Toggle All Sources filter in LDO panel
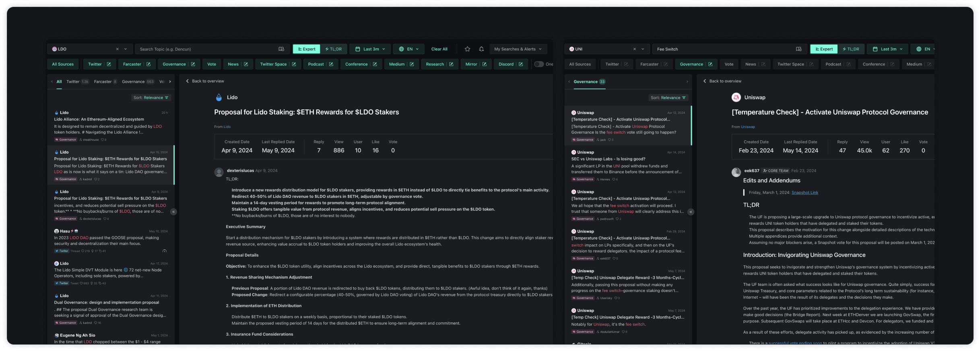 63,64
